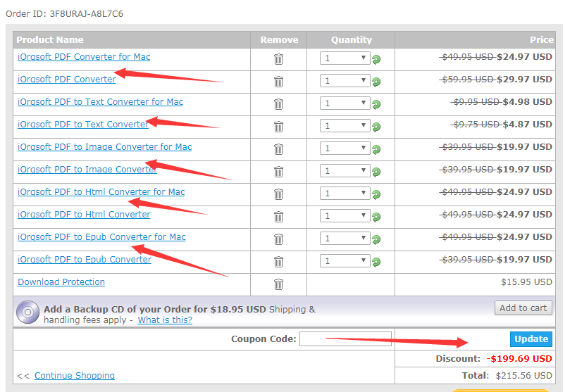Click the Price column header

tap(542, 40)
